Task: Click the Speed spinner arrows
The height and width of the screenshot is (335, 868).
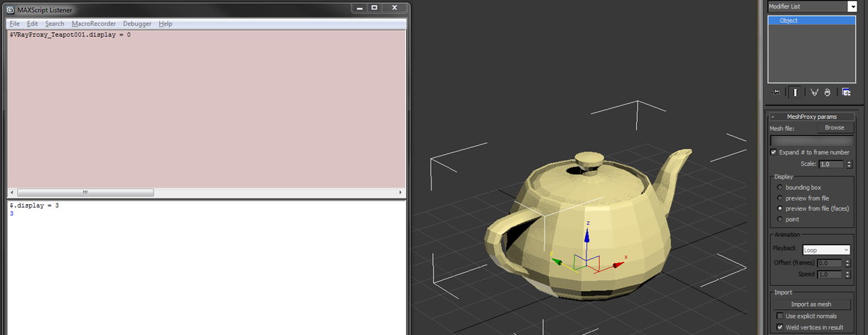Action: [x=848, y=275]
